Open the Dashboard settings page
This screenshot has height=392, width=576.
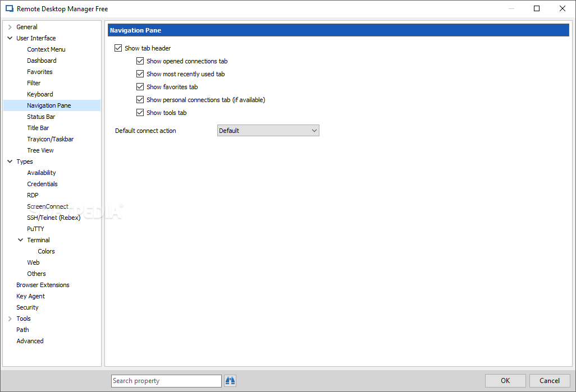pyautogui.click(x=42, y=61)
